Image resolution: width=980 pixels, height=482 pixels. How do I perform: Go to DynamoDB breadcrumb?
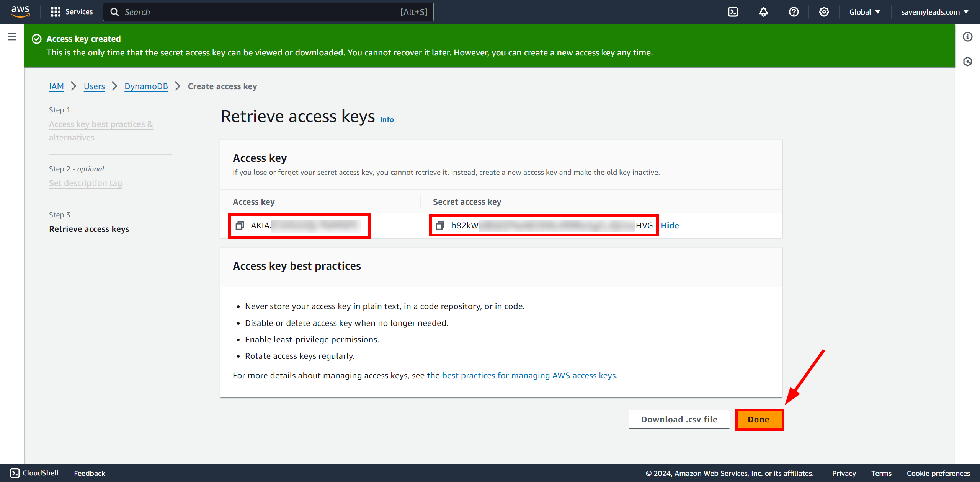coord(146,86)
